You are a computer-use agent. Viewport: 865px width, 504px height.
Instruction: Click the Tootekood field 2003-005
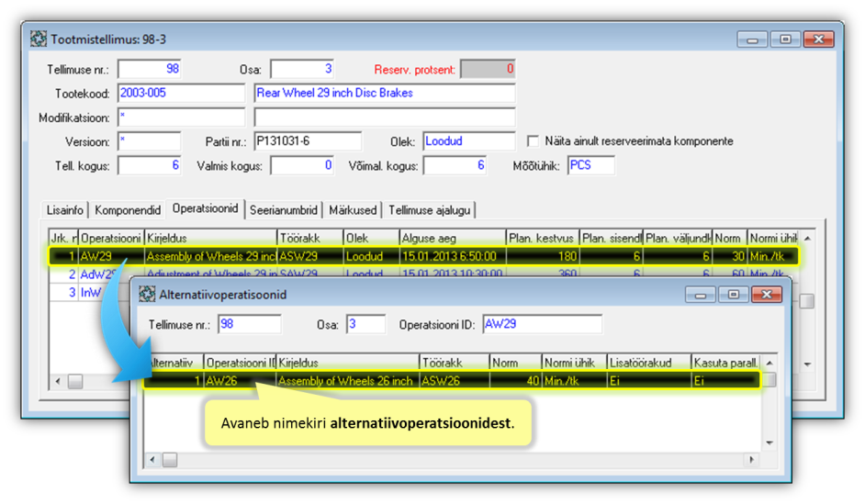coord(181,94)
